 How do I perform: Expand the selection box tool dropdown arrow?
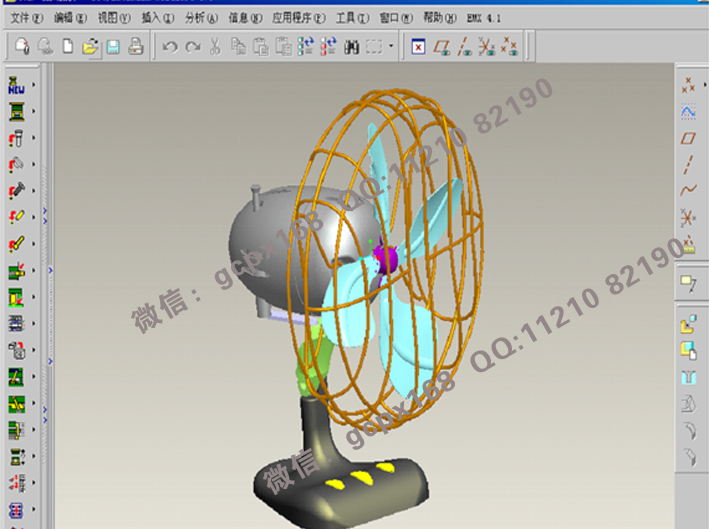(390, 46)
